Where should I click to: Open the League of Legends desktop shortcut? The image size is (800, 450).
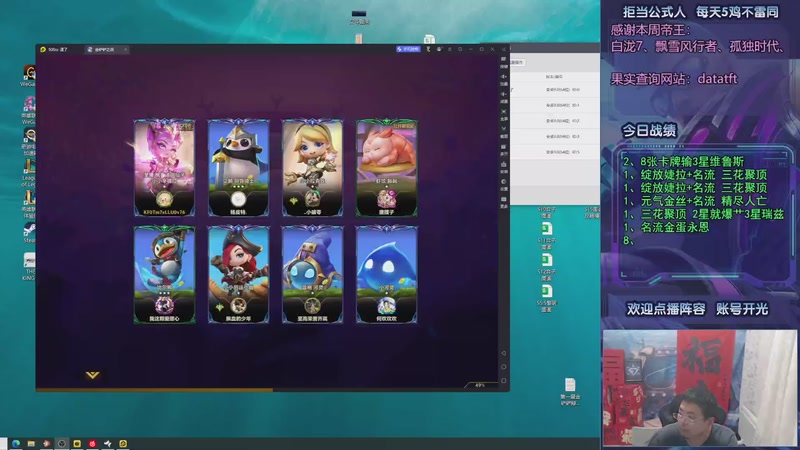tap(29, 173)
